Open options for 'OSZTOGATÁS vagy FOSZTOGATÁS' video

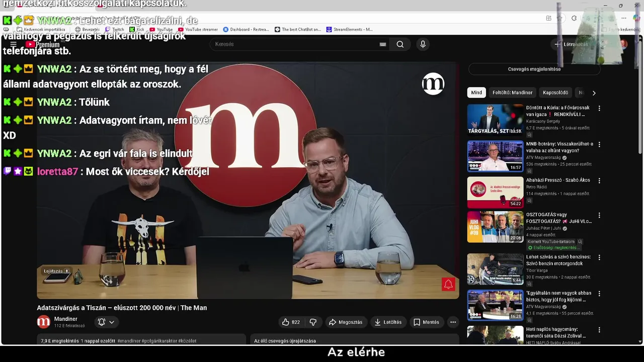pyautogui.click(x=599, y=215)
